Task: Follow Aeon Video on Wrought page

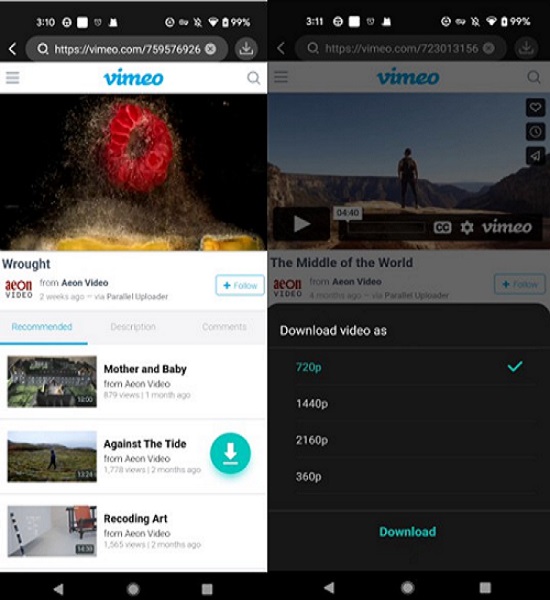Action: click(240, 285)
